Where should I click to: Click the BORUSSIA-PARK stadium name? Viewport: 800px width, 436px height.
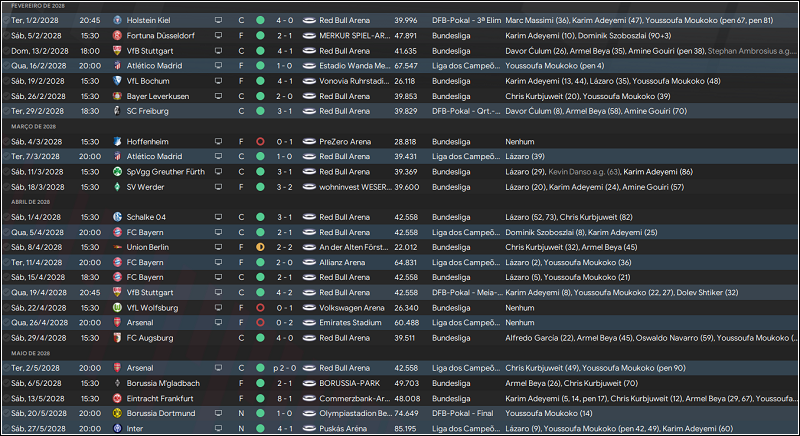pyautogui.click(x=349, y=383)
